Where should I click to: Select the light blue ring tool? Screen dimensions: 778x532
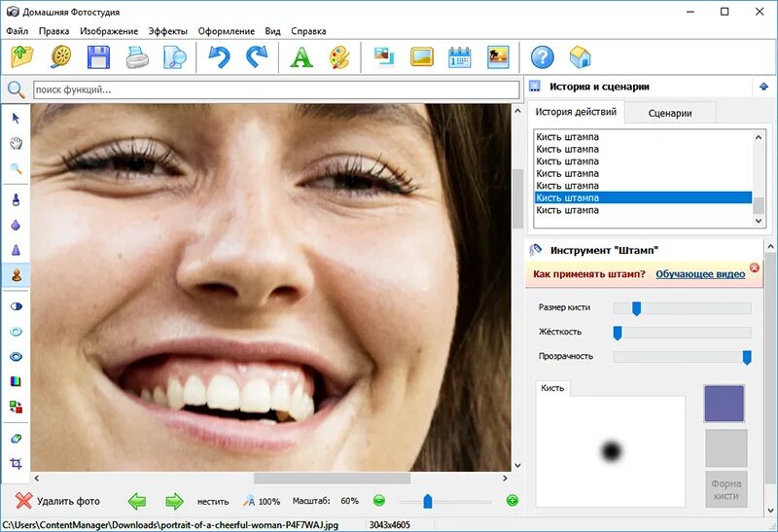point(16,332)
